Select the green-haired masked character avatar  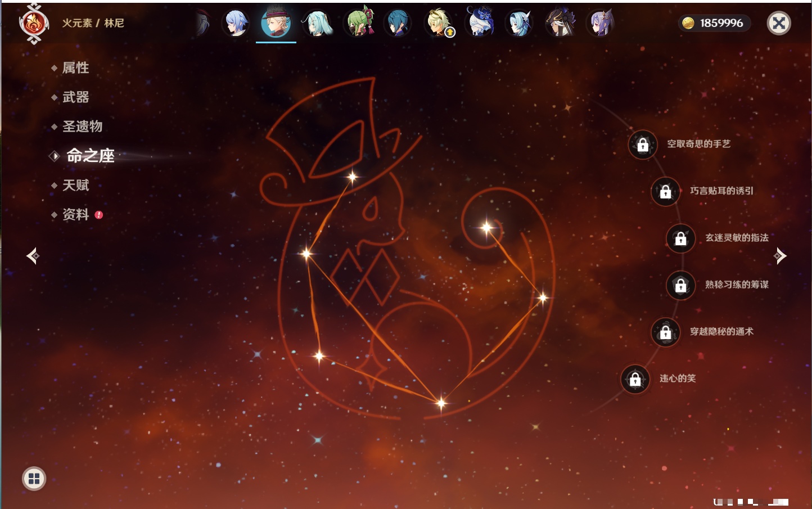(359, 23)
